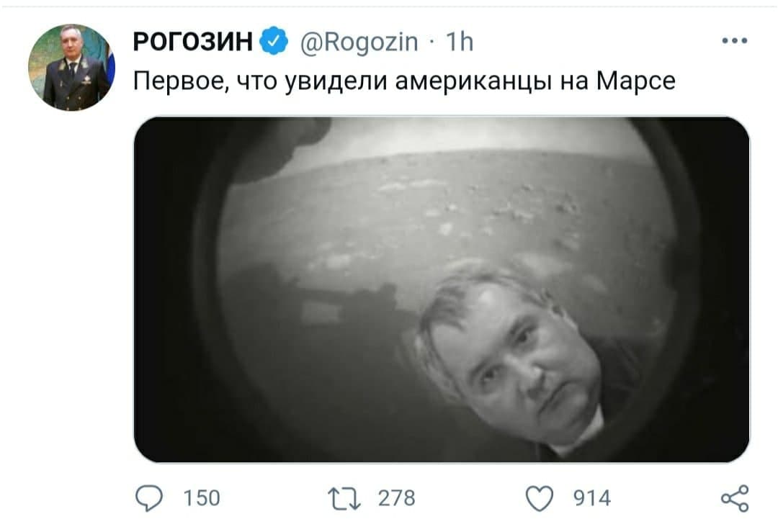Open the РОГОЗИН display name profile
This screenshot has width=778, height=532.
click(193, 41)
